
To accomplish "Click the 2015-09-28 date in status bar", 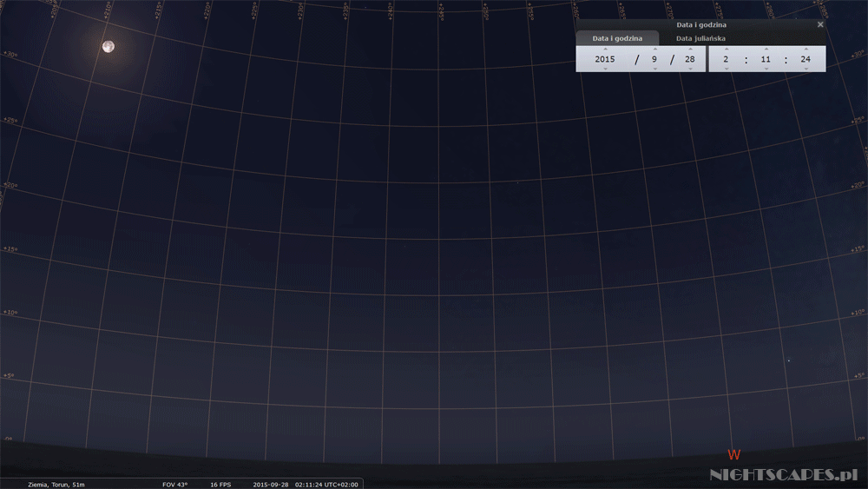I will pyautogui.click(x=271, y=485).
